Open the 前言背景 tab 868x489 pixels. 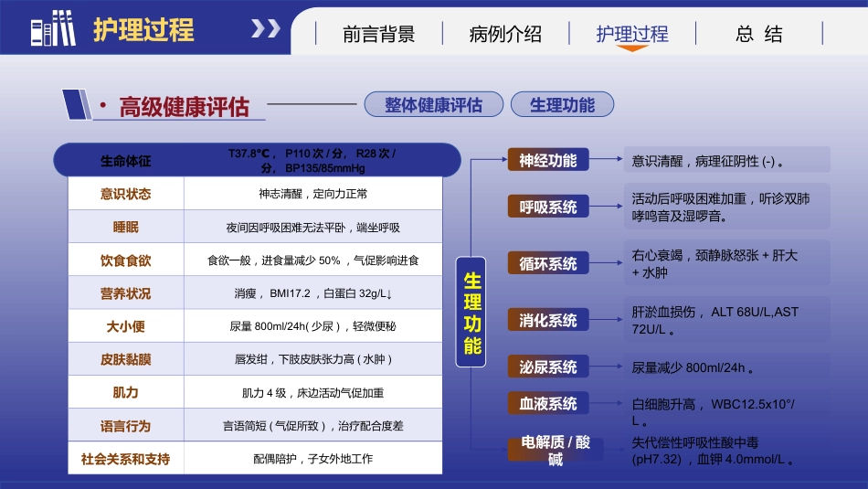point(378,35)
